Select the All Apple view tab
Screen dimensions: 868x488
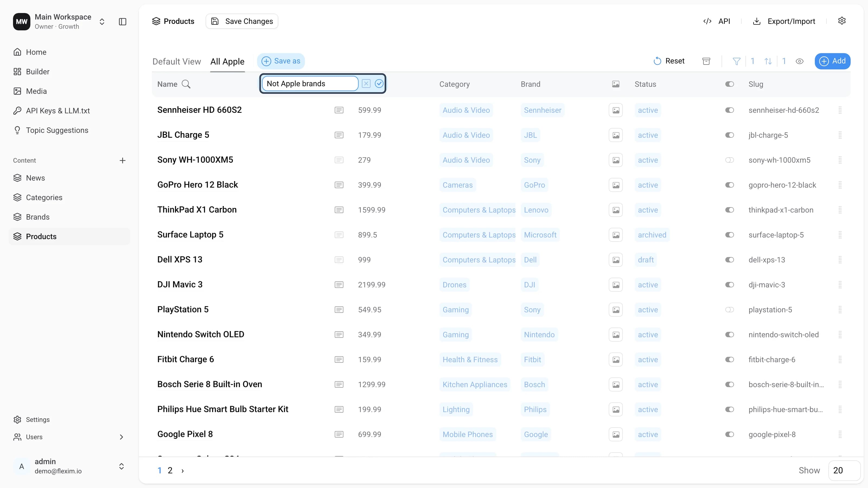tap(228, 61)
